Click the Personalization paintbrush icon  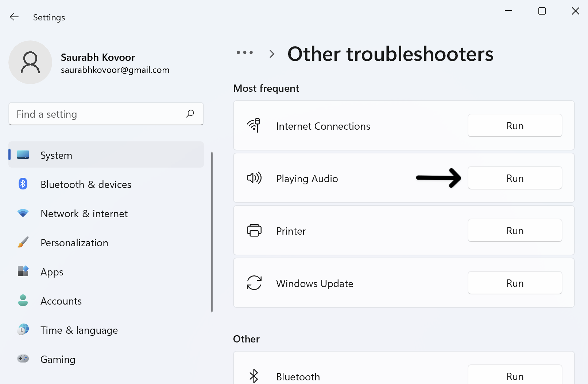(x=23, y=242)
